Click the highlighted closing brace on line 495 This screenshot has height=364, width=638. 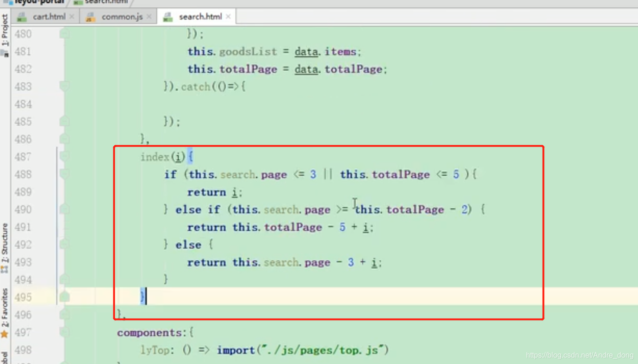[x=142, y=296]
